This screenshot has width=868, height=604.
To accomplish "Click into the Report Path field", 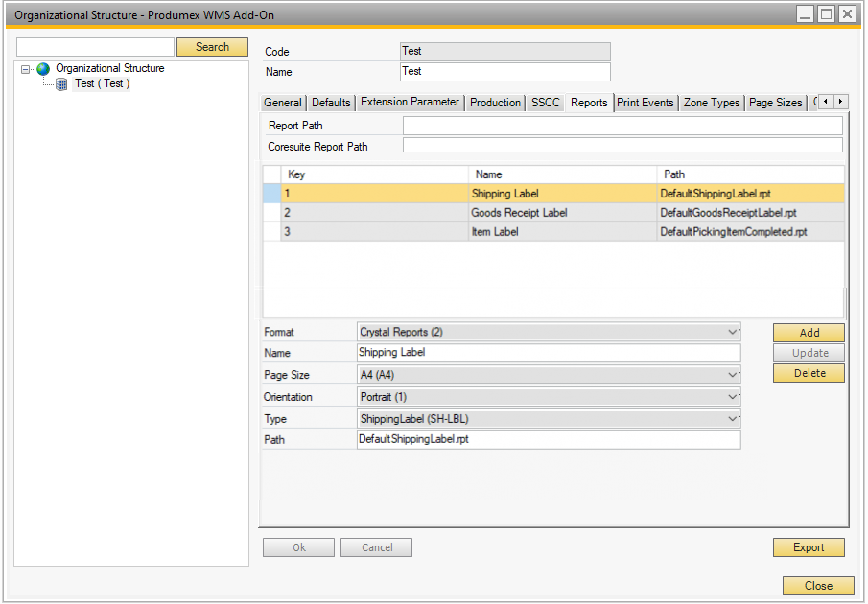I will coord(622,126).
